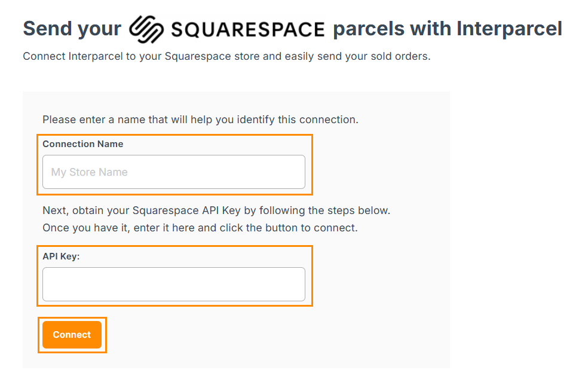Click the "Connection Name" field label

tap(82, 144)
